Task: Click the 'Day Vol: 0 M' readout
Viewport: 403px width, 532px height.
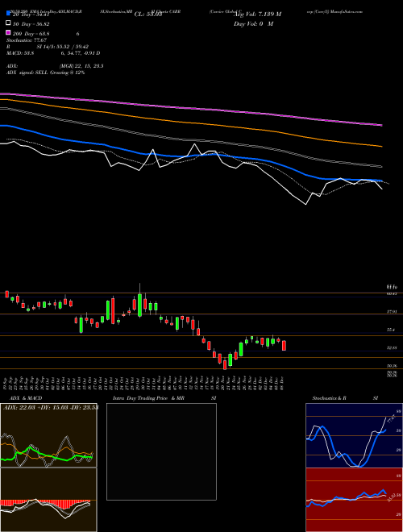Action: pos(253,23)
